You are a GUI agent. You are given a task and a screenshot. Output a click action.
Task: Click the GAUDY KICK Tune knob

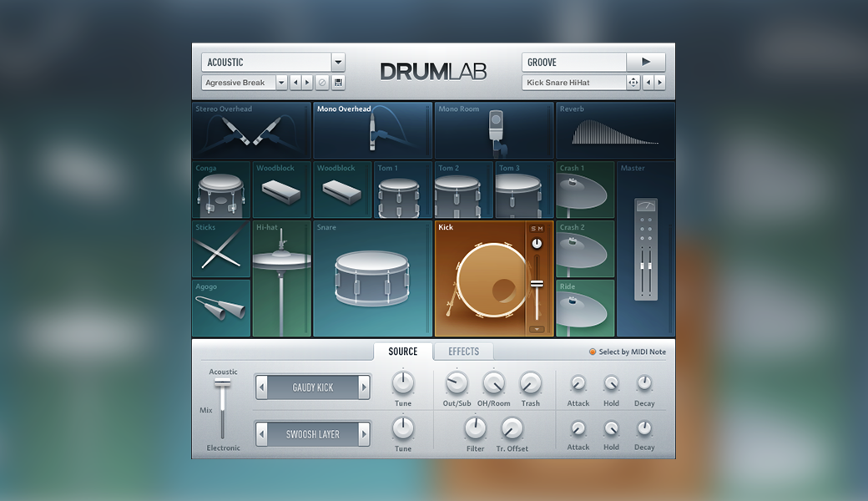[403, 382]
